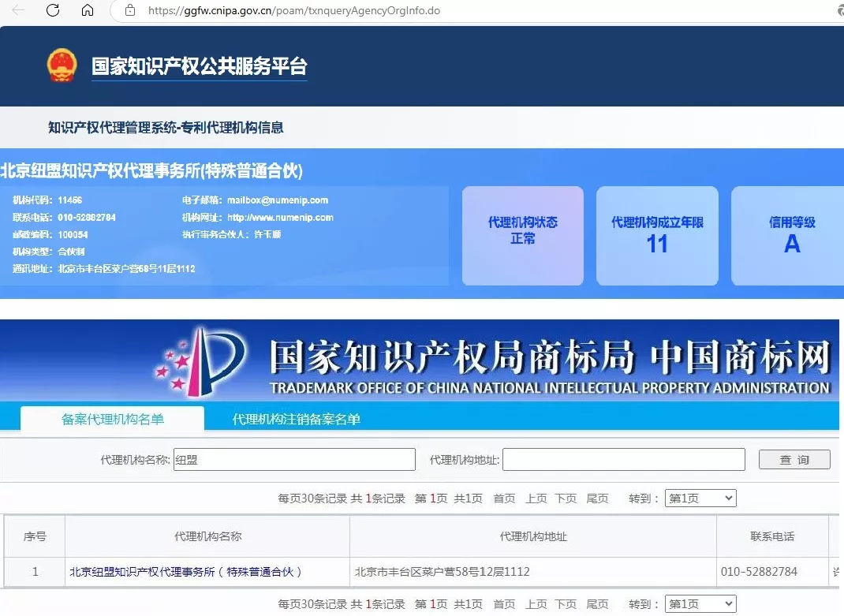Click the 代理机构成立年限 11 card
The width and height of the screenshot is (844, 616).
[x=657, y=236]
